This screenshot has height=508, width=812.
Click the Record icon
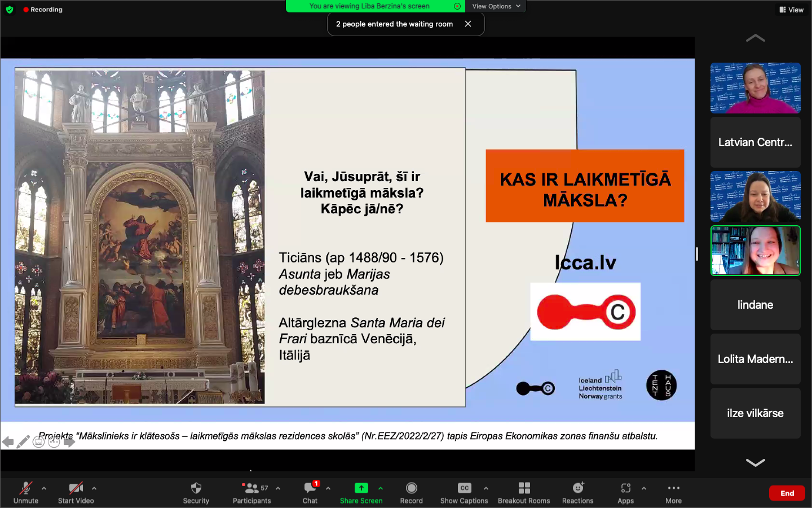point(412,488)
